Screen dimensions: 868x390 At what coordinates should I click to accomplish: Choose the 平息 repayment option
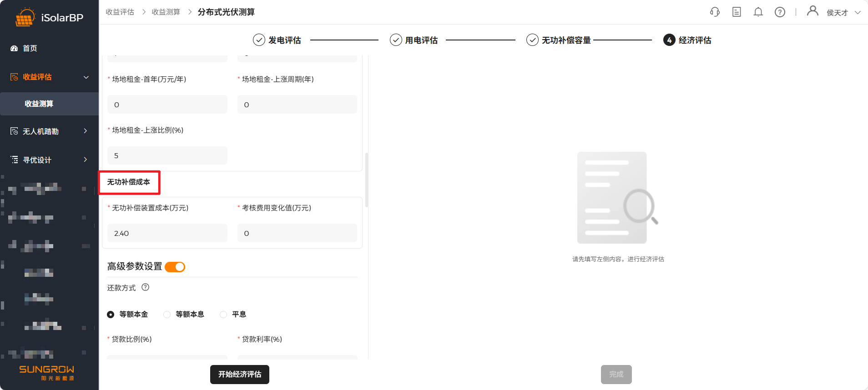tap(223, 315)
